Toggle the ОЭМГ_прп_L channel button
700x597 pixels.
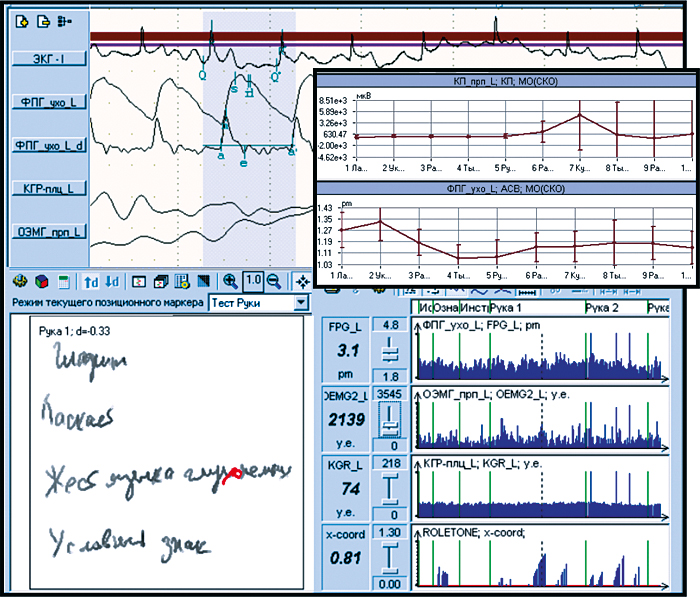pyautogui.click(x=47, y=232)
